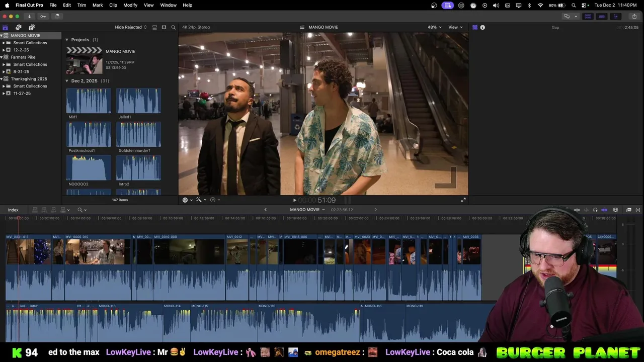Click the Wi-Fi menu bar icon

point(540,5)
